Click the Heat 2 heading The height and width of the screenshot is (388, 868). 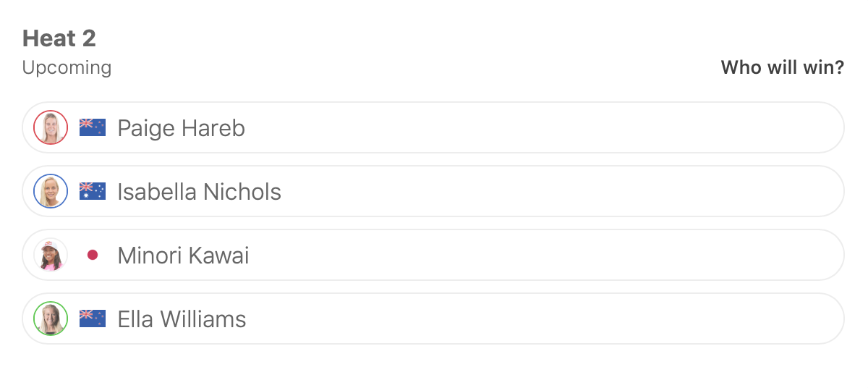point(59,38)
